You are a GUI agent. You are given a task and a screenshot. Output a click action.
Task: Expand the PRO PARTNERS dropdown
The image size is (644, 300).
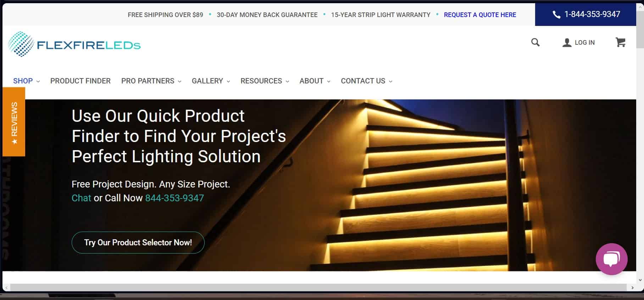151,81
